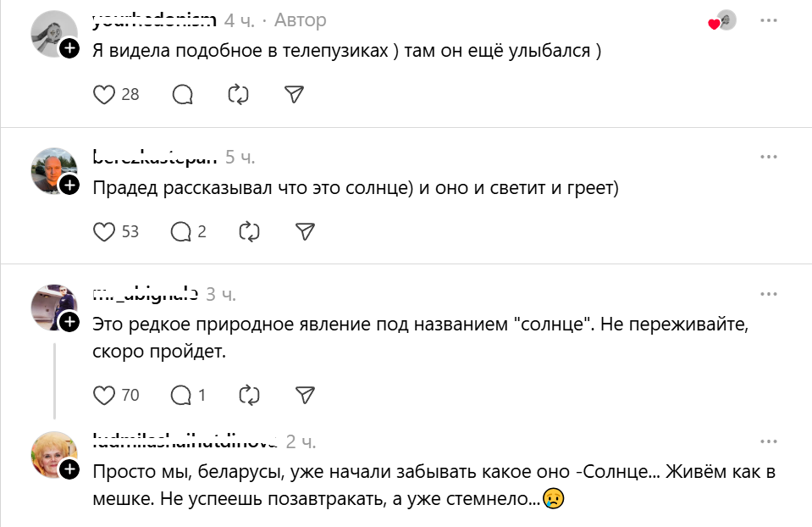Image resolution: width=812 pixels, height=527 pixels.
Task: Open the options menu on berezkastepan's comment
Action: [x=769, y=155]
